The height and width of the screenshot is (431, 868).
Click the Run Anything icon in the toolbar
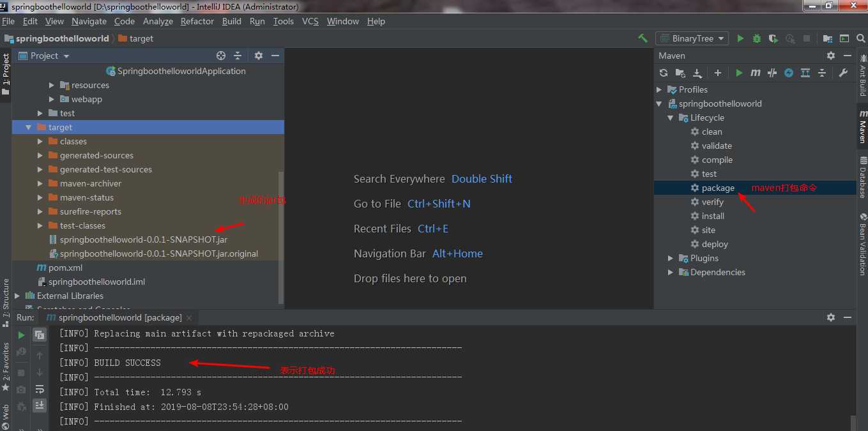click(x=844, y=38)
